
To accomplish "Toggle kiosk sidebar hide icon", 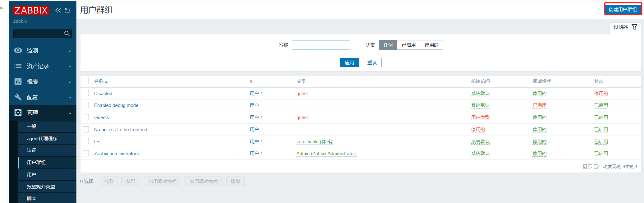I will click(67, 10).
